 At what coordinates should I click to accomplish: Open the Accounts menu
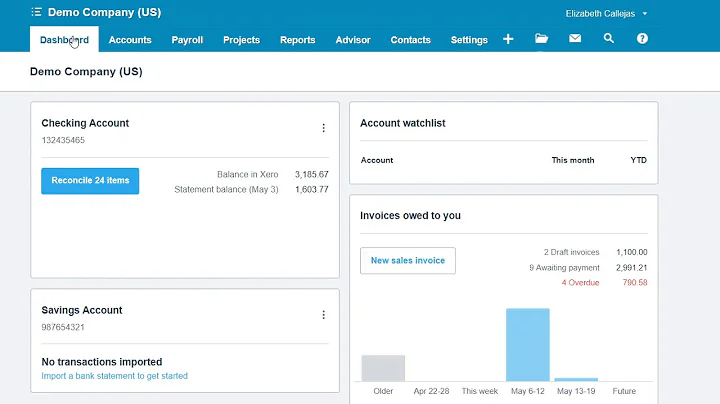click(130, 40)
